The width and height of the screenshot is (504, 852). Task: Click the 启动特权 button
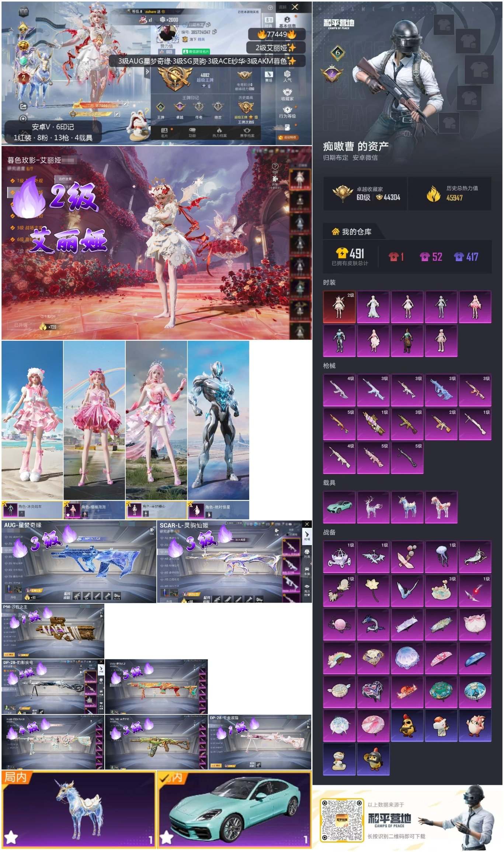click(288, 137)
